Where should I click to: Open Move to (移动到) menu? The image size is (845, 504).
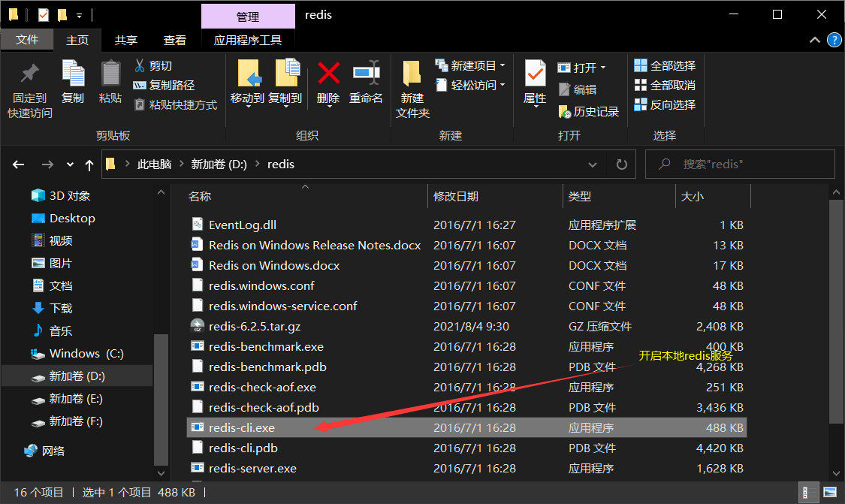point(247,83)
